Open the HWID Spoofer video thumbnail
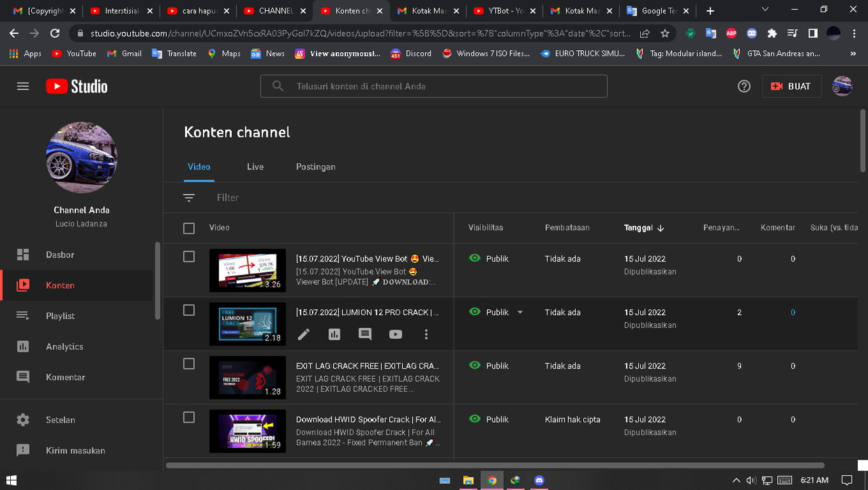The image size is (868, 490). coord(248,431)
